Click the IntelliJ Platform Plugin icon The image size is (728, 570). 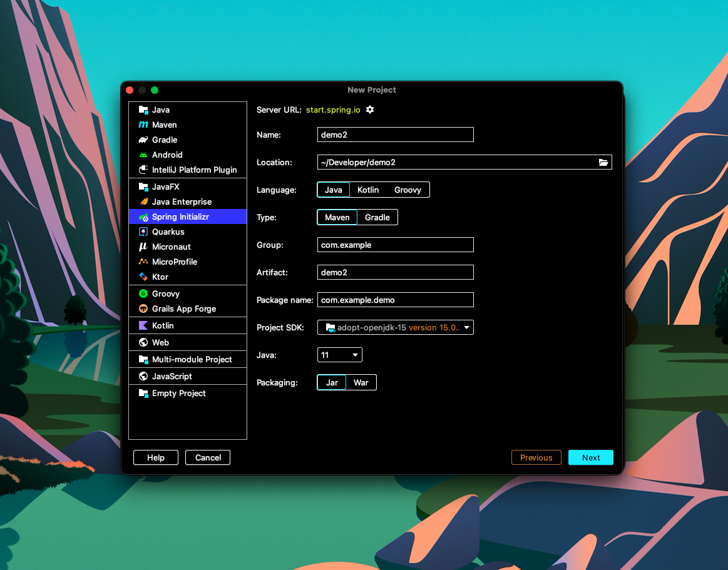click(143, 170)
